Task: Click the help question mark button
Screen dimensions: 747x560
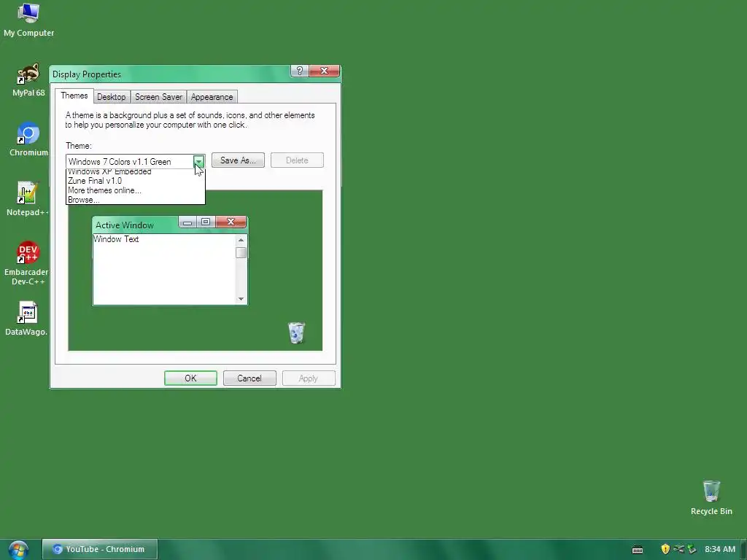Action: point(300,71)
